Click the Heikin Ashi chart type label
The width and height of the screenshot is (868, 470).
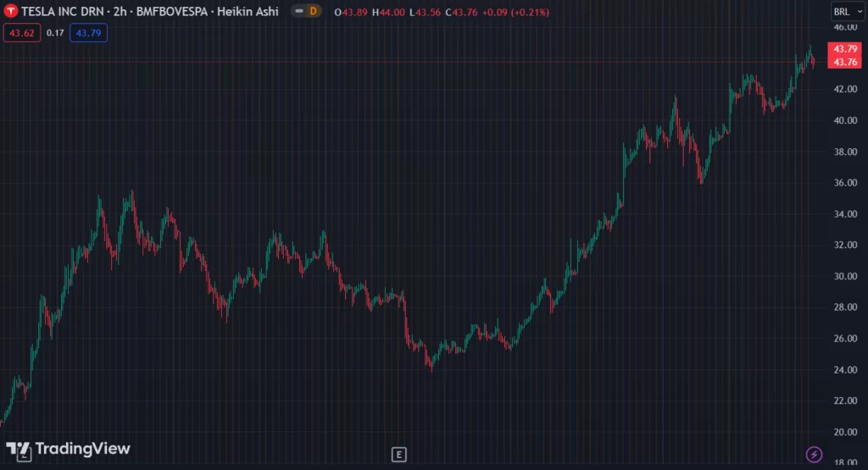pyautogui.click(x=248, y=12)
